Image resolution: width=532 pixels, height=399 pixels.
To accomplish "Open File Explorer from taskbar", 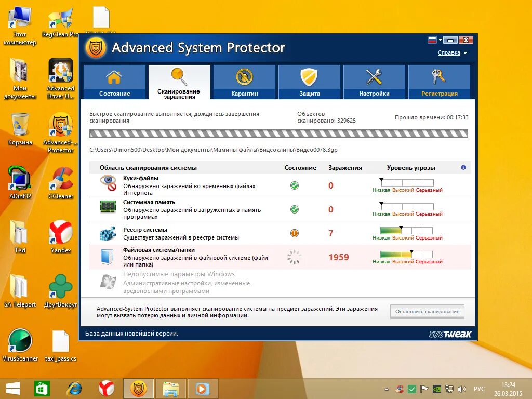I will (x=170, y=389).
